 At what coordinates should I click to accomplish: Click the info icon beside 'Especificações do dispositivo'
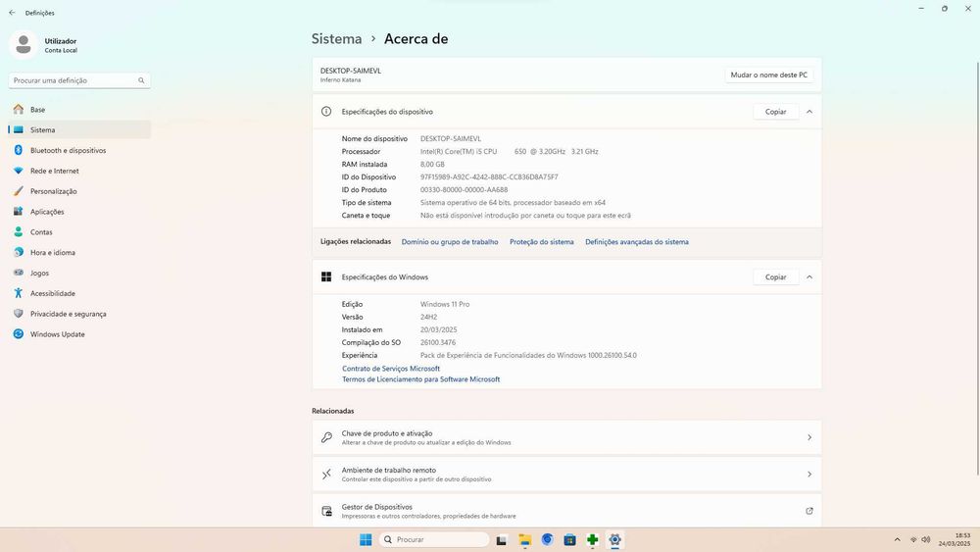click(x=326, y=111)
